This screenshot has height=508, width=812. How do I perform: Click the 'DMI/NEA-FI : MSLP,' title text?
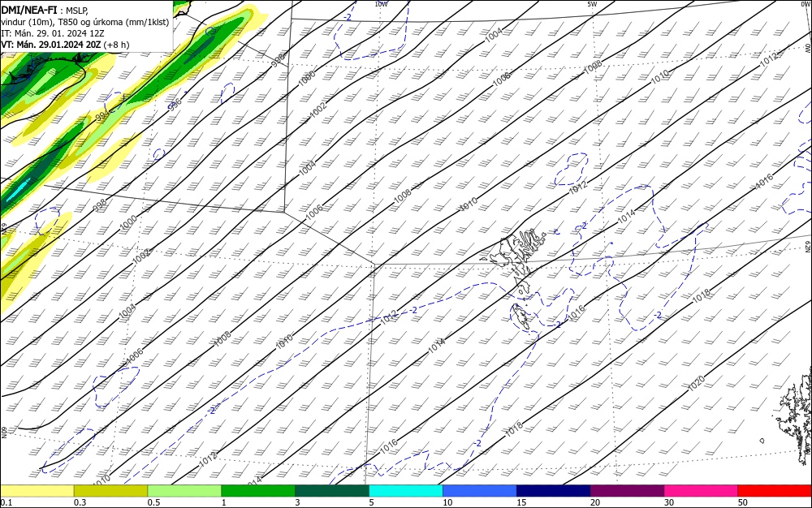pyautogui.click(x=45, y=10)
